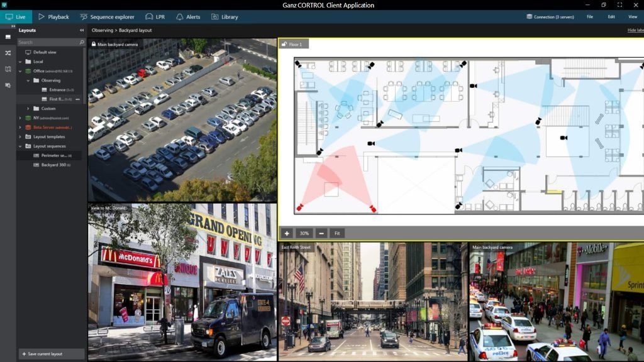The width and height of the screenshot is (644, 362).
Task: Switch to the Playback tab
Action: (53, 17)
